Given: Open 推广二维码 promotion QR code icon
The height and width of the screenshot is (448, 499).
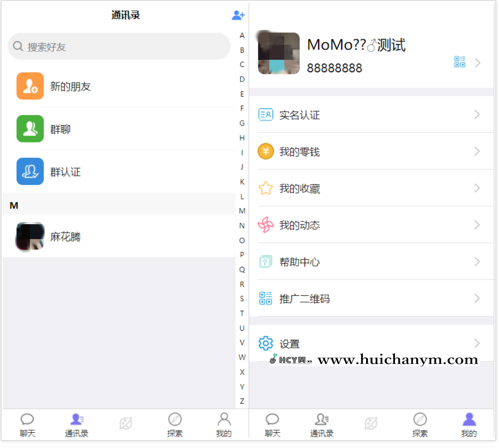Looking at the screenshot, I should click(x=265, y=299).
